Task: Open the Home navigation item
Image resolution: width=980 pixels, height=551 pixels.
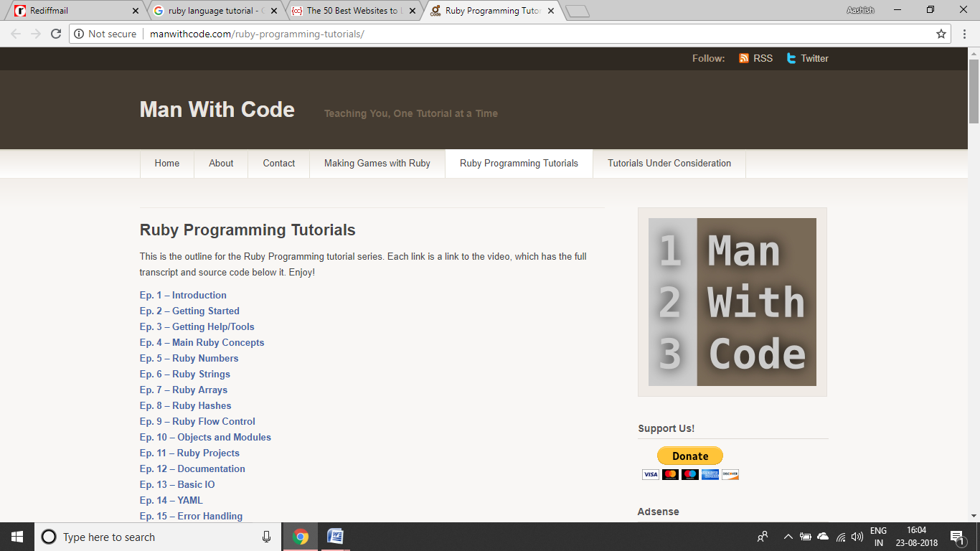Action: tap(167, 164)
